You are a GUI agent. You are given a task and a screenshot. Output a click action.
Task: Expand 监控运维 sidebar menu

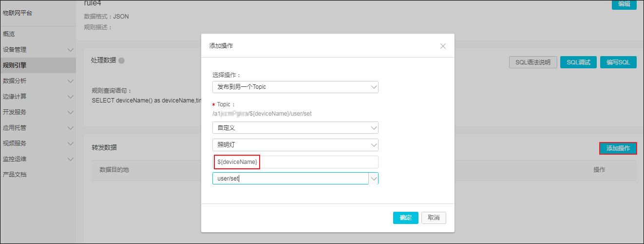38,159
